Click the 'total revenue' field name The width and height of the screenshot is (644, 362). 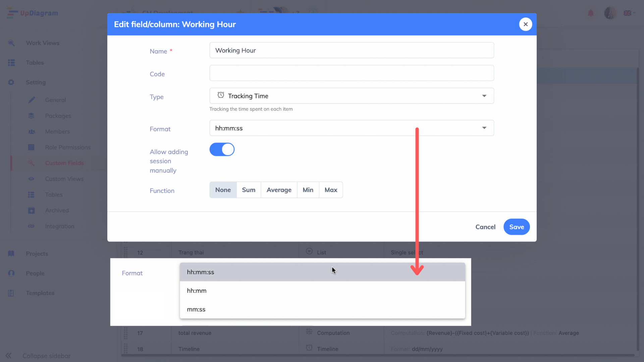tap(195, 333)
